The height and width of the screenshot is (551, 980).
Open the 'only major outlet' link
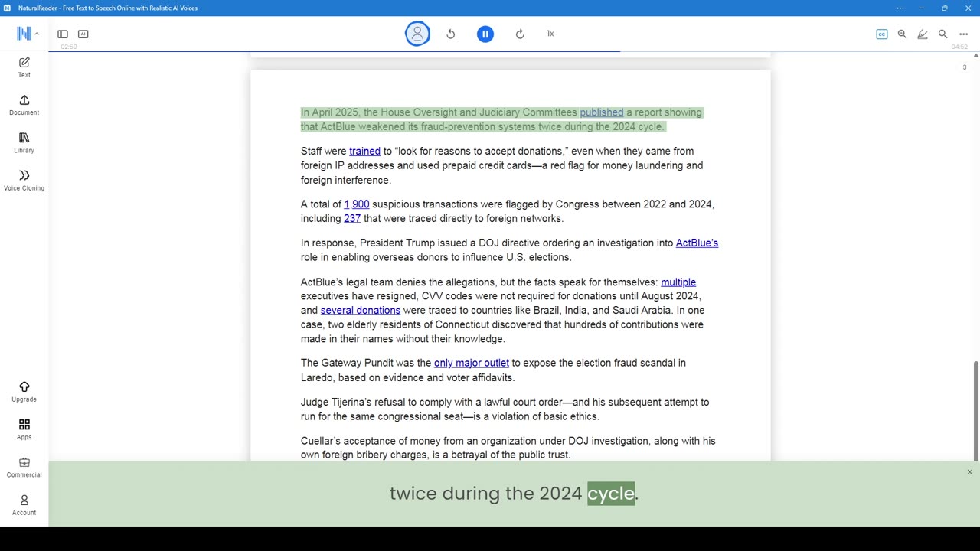472,363
